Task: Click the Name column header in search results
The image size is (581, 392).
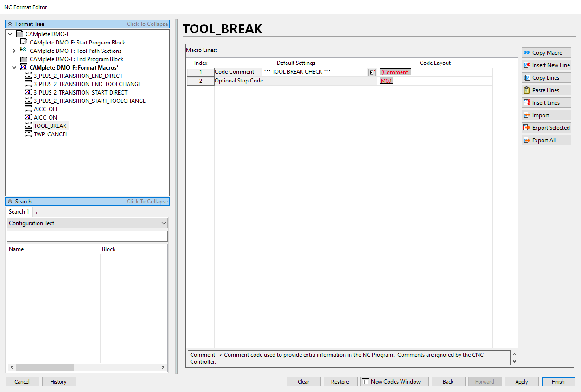Action: 54,249
